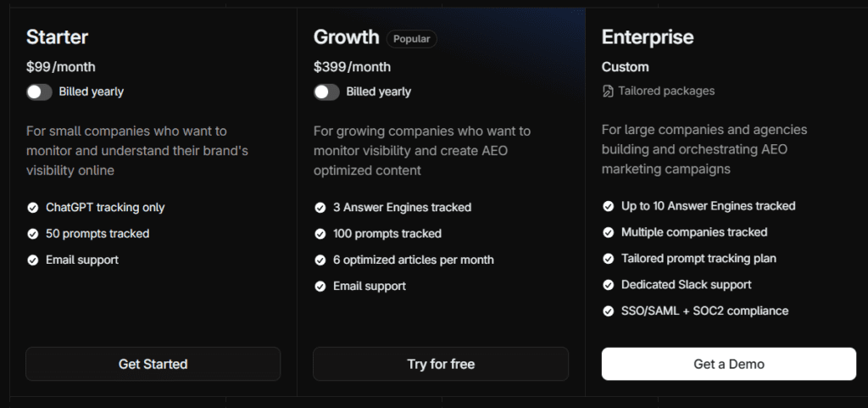Viewport: 868px width, 408px height.
Task: Click the Get Started button
Action: click(x=153, y=364)
